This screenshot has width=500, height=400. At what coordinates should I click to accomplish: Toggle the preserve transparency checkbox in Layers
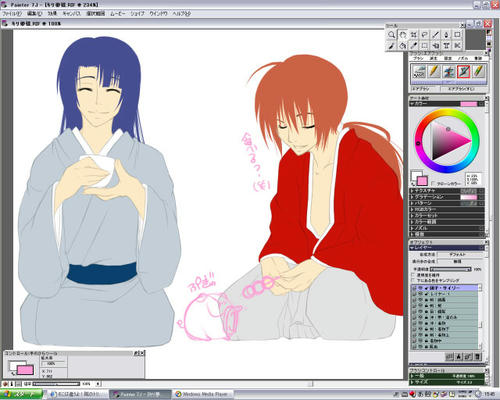click(x=414, y=275)
